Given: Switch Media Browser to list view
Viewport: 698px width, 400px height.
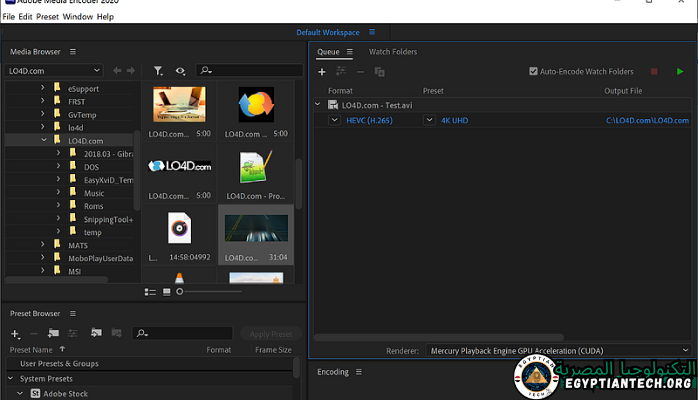Looking at the screenshot, I should tap(150, 291).
